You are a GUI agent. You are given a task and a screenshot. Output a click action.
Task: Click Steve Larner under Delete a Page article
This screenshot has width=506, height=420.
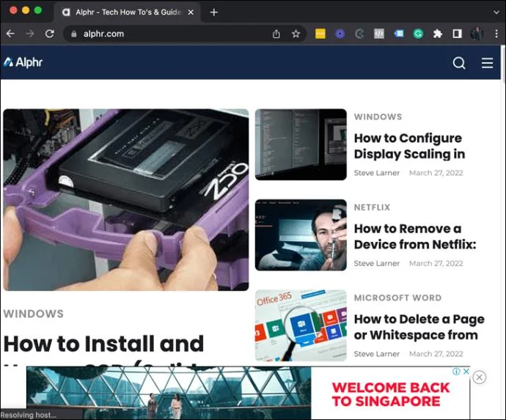377,354
